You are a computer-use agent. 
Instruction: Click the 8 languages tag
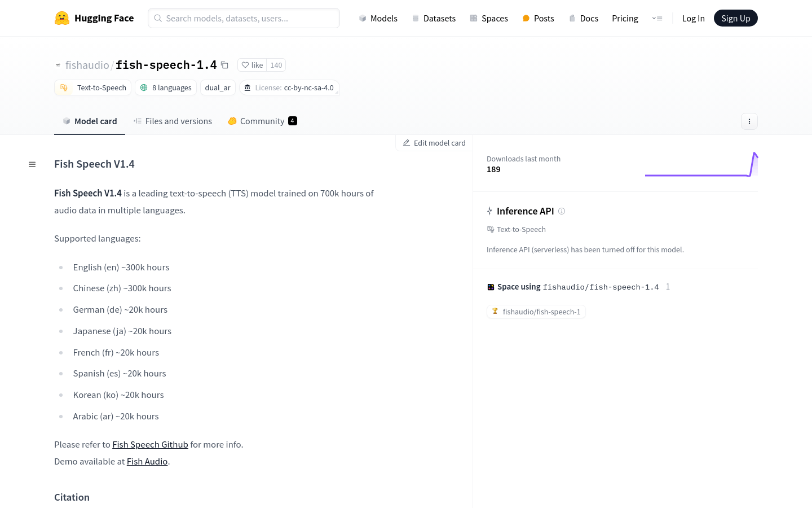(166, 87)
